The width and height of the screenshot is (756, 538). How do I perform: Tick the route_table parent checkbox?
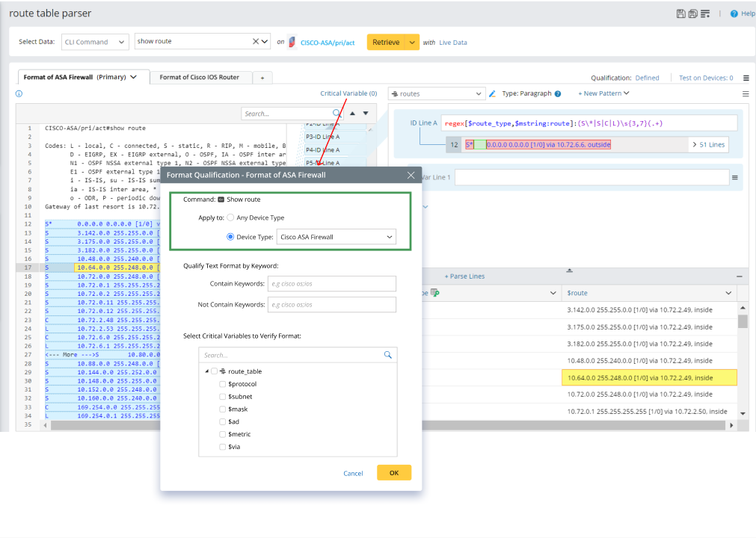coord(215,371)
